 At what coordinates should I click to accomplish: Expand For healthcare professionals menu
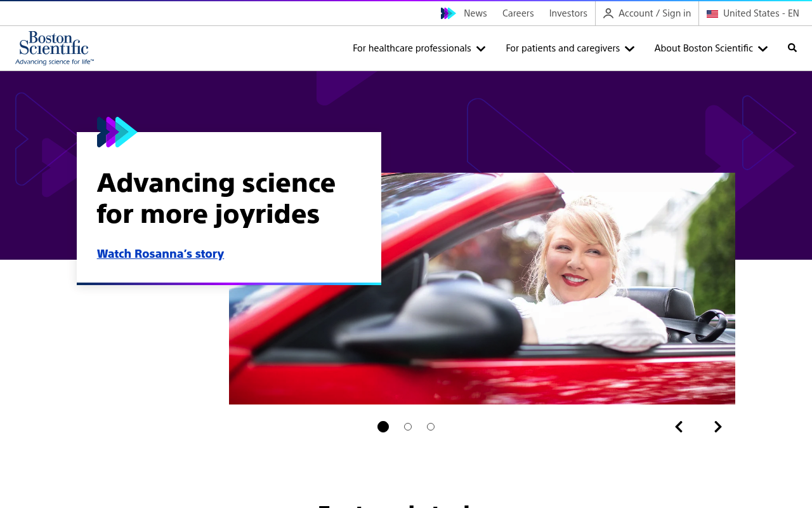(x=419, y=48)
